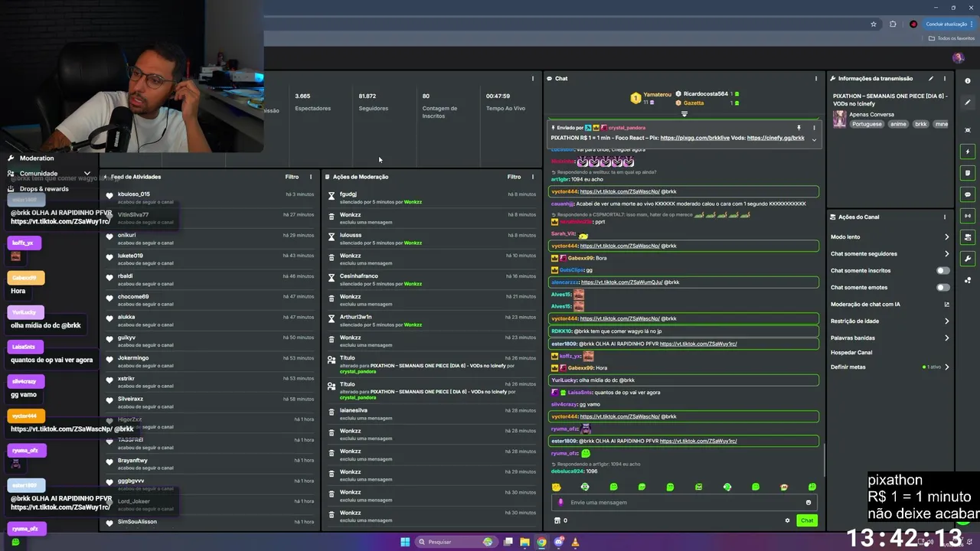980x551 pixels.
Task: Open Todos os favoritos bookmarks folder
Action: tap(952, 38)
